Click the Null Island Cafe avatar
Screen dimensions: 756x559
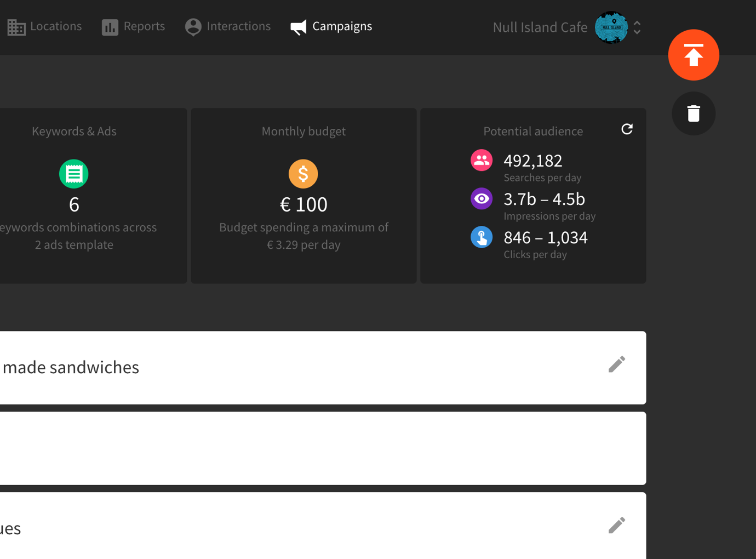point(611,27)
